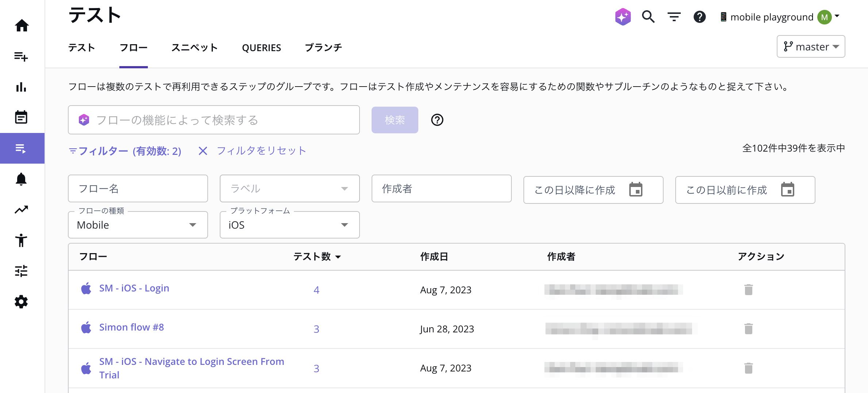Open the accessibility figure icon
This screenshot has width=868, height=393.
pos(21,240)
